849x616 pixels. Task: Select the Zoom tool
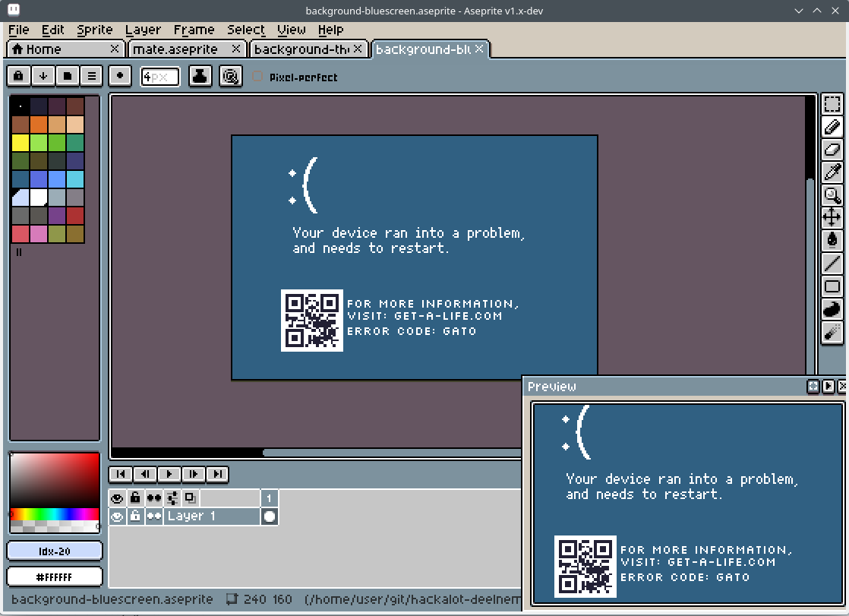pyautogui.click(x=832, y=195)
